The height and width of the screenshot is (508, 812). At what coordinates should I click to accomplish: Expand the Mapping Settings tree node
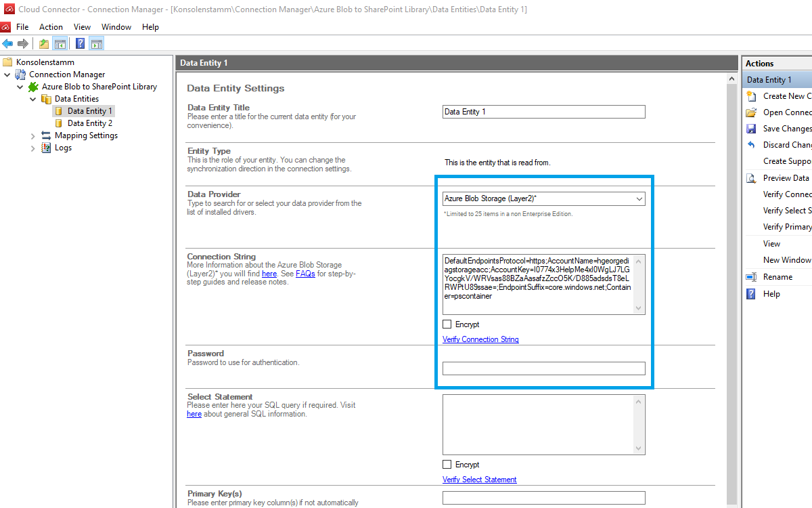pos(33,135)
